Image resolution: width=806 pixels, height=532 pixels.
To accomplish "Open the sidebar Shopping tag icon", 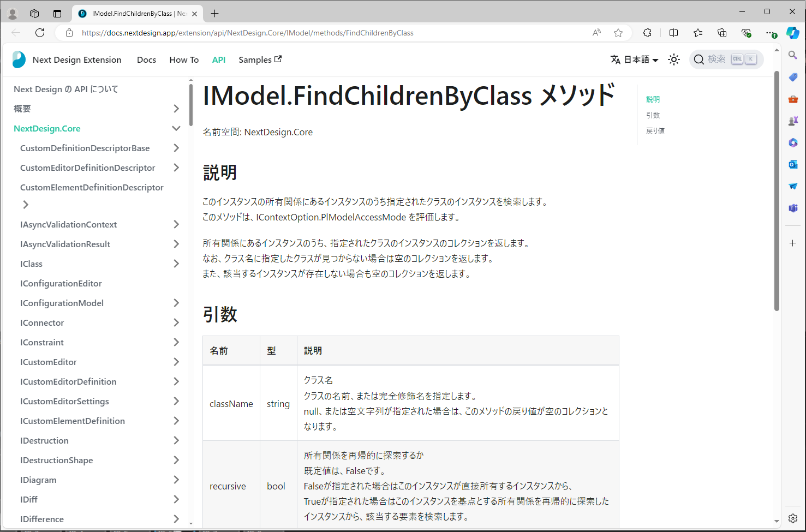I will click(x=793, y=77).
